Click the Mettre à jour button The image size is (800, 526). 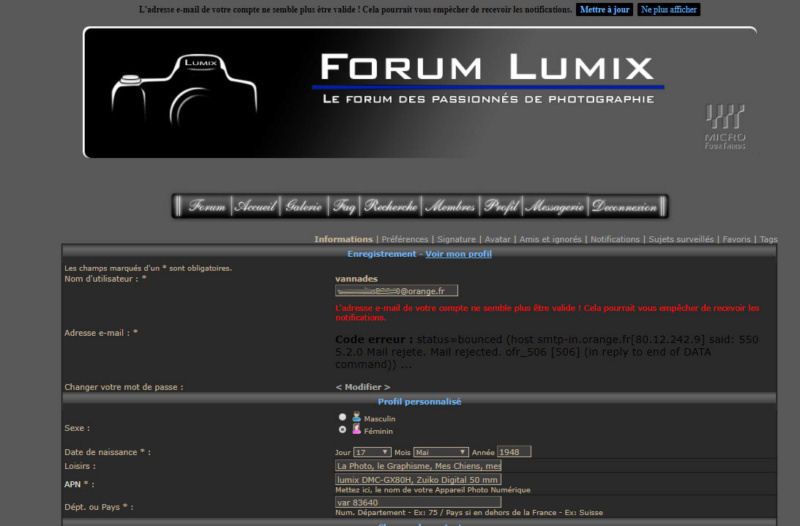coord(604,10)
